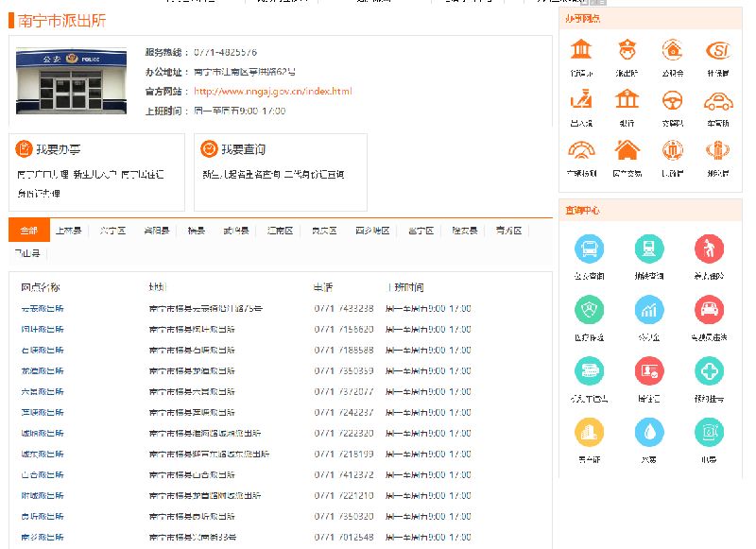This screenshot has height=549, width=756.
Task: Open station link with phone 0771-7218199
Action: [x=43, y=454]
